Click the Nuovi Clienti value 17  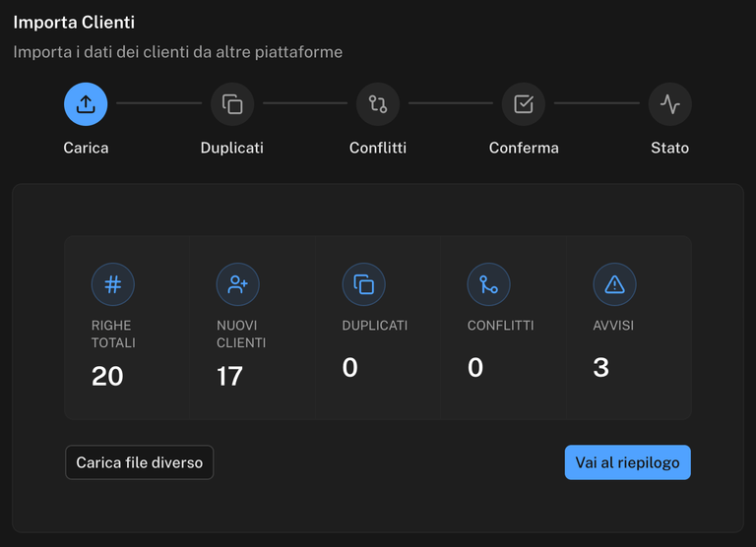229,376
